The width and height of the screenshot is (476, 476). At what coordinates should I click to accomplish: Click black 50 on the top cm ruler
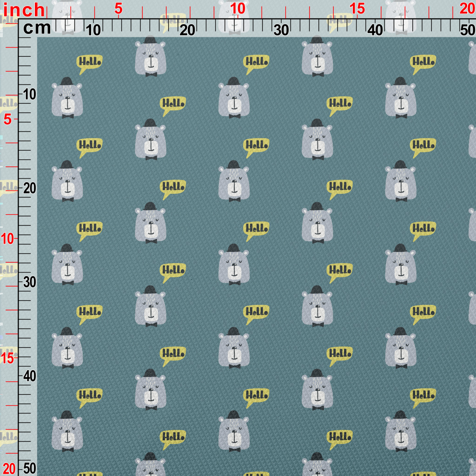point(467,30)
